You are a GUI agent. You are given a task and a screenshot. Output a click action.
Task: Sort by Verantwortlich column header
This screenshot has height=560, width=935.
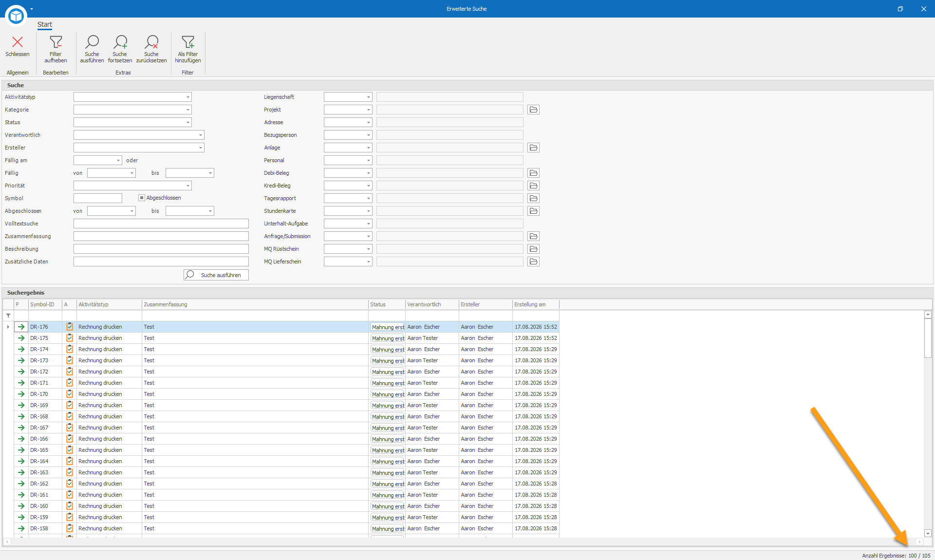[x=432, y=304]
